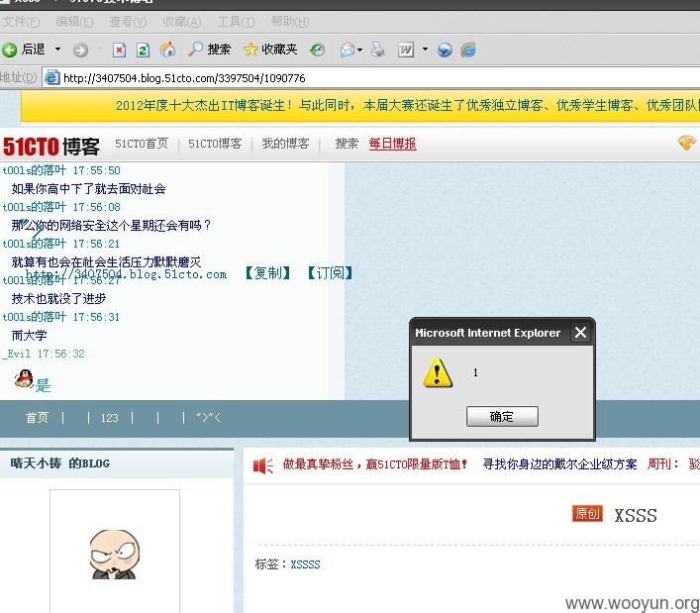The height and width of the screenshot is (613, 700).
Task: Click the QQ penguin emoticon icon
Action: (24, 378)
